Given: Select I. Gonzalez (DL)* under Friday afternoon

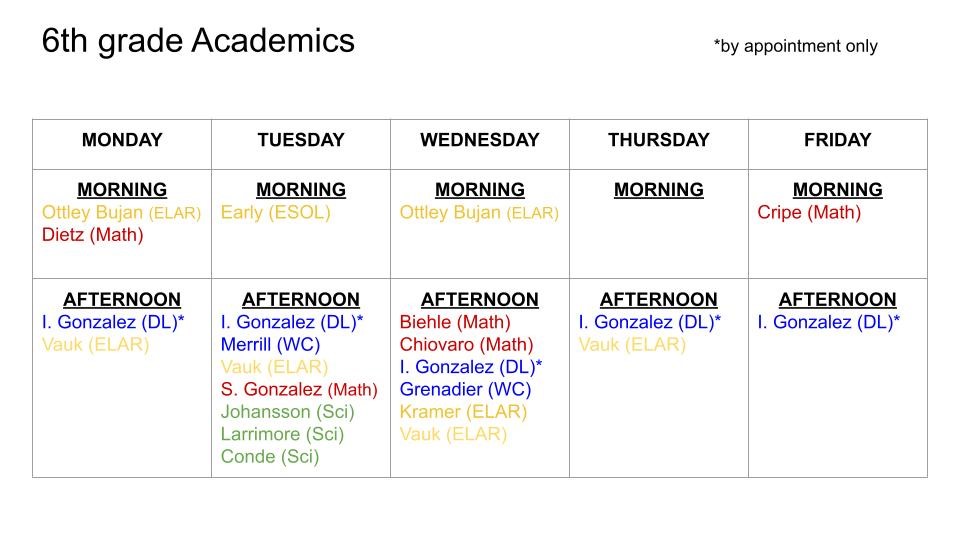Looking at the screenshot, I should click(x=829, y=322).
